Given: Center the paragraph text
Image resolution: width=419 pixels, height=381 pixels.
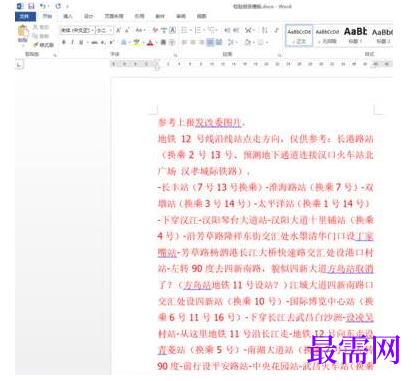Looking at the screenshot, I should (193, 42).
